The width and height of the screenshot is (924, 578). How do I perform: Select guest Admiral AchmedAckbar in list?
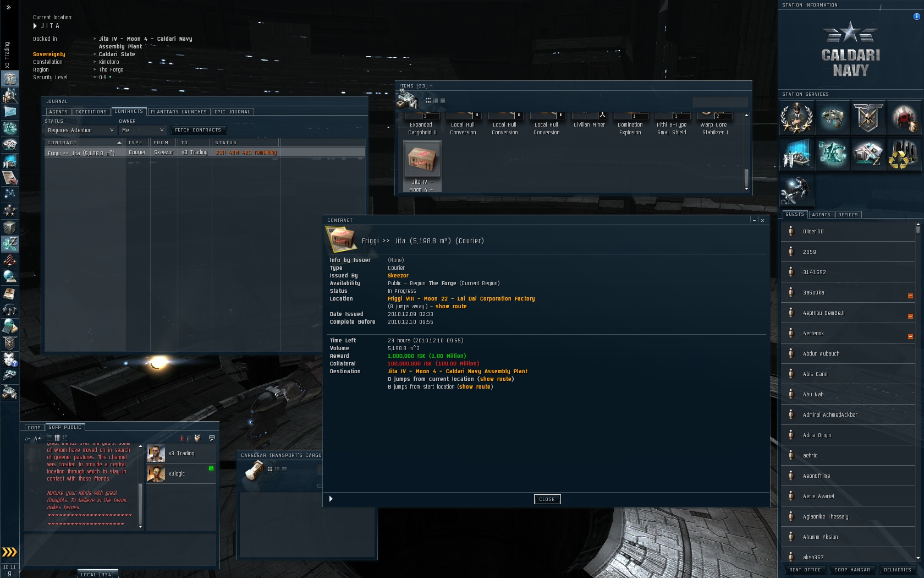[x=848, y=415]
